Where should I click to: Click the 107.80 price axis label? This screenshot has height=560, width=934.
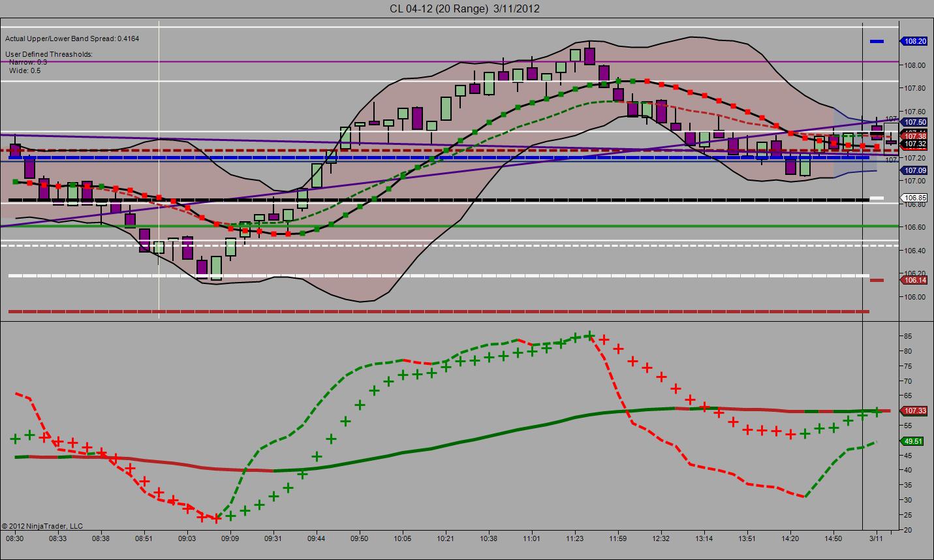[x=915, y=88]
